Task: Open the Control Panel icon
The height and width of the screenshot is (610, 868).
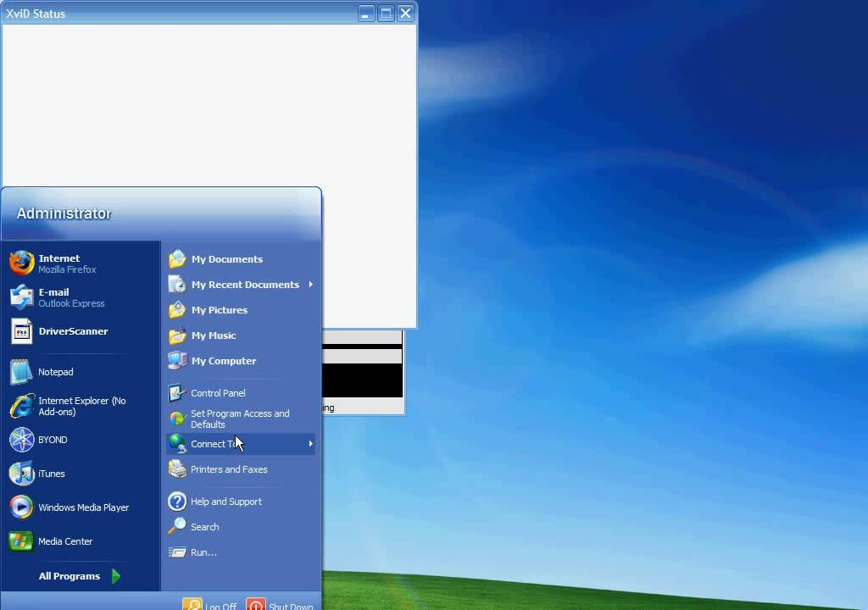Action: (x=177, y=393)
